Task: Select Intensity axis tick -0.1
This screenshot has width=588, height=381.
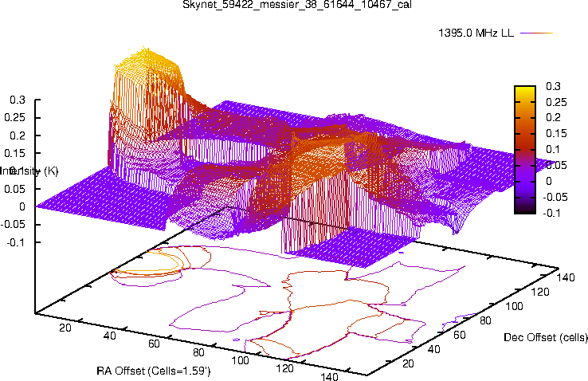Action: tap(16, 242)
